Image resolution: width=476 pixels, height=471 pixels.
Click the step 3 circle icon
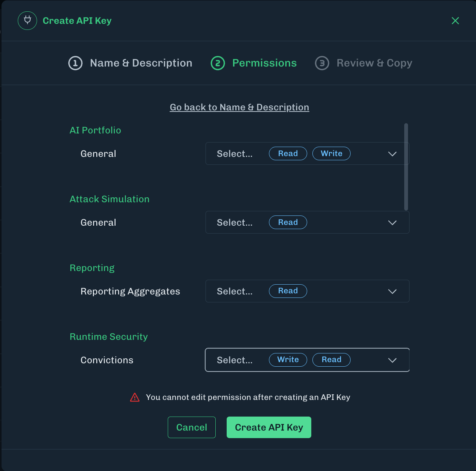pyautogui.click(x=322, y=63)
